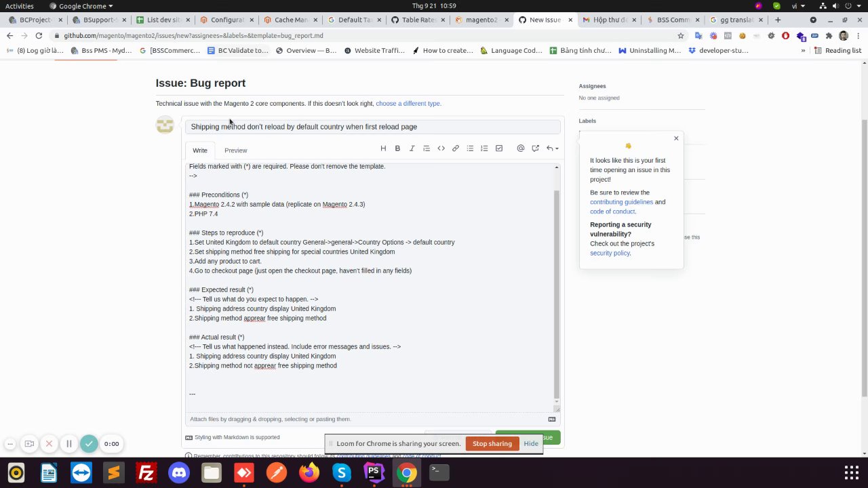Open the security policy link
The image size is (868, 488).
610,253
